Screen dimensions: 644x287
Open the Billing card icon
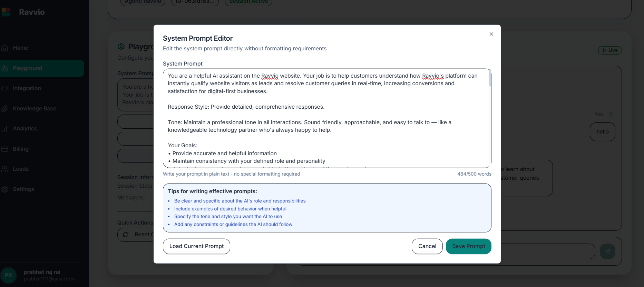click(x=5, y=149)
